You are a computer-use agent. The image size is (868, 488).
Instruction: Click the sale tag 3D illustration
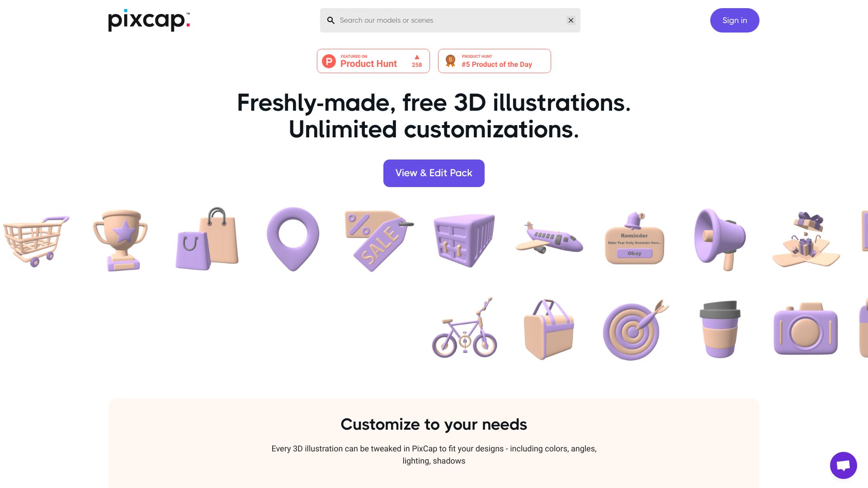coord(378,238)
